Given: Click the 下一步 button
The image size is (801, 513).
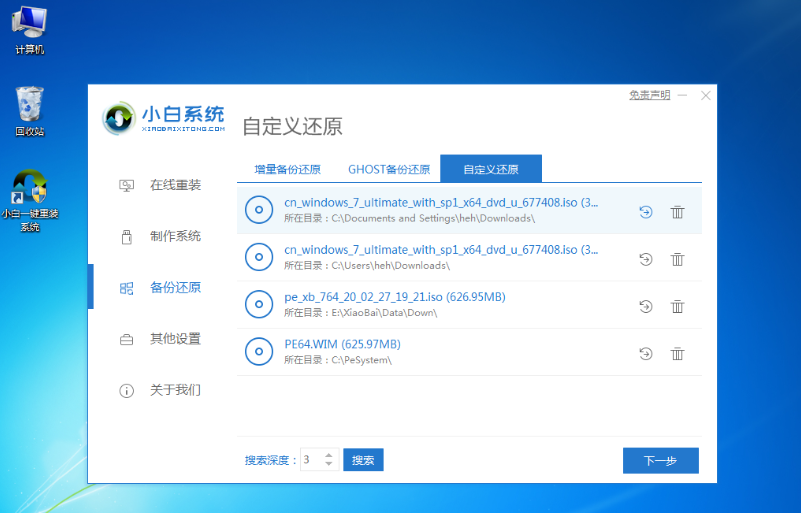Looking at the screenshot, I should point(660,461).
